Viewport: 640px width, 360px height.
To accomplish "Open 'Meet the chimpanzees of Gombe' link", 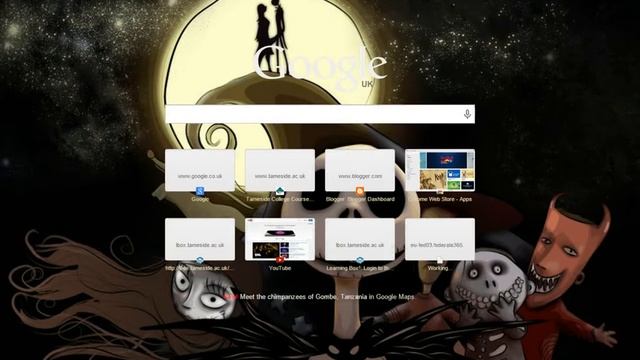I will 327,297.
